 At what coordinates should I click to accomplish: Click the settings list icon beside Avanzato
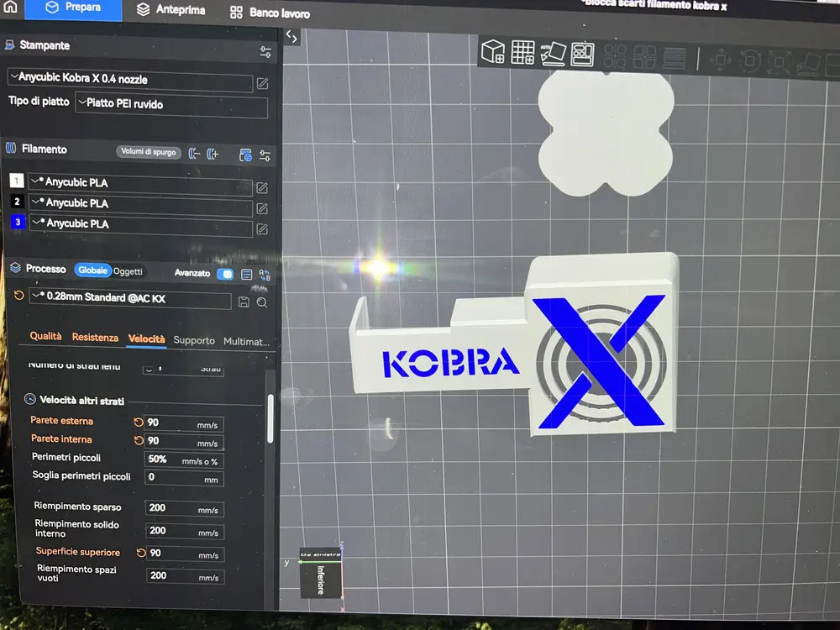tap(246, 275)
